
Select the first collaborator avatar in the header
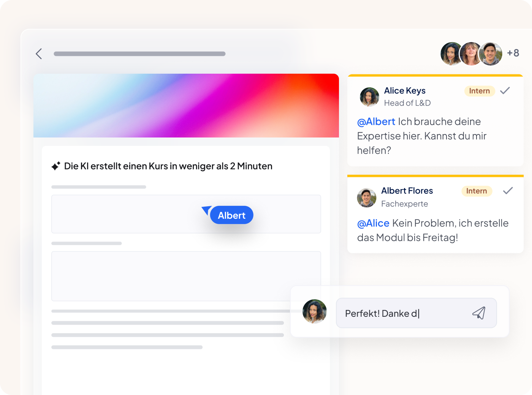[451, 54]
